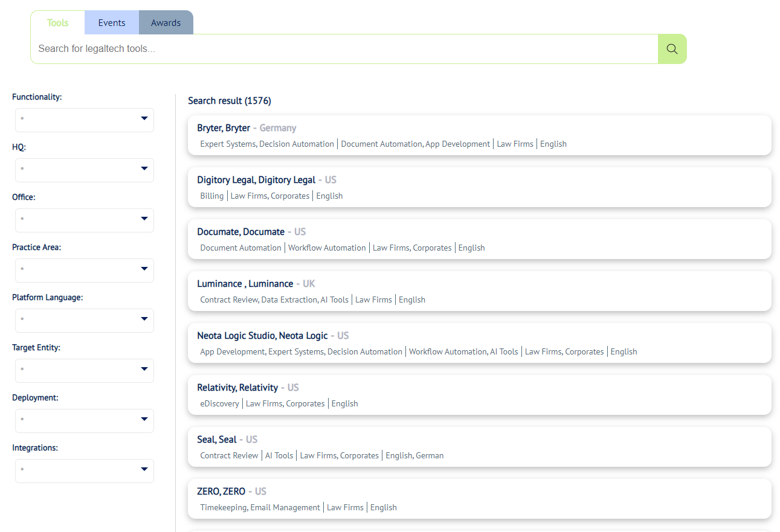780x532 pixels.
Task: Click 'Workflow Automation, AI Tools' in Neota card
Action: [x=463, y=352]
